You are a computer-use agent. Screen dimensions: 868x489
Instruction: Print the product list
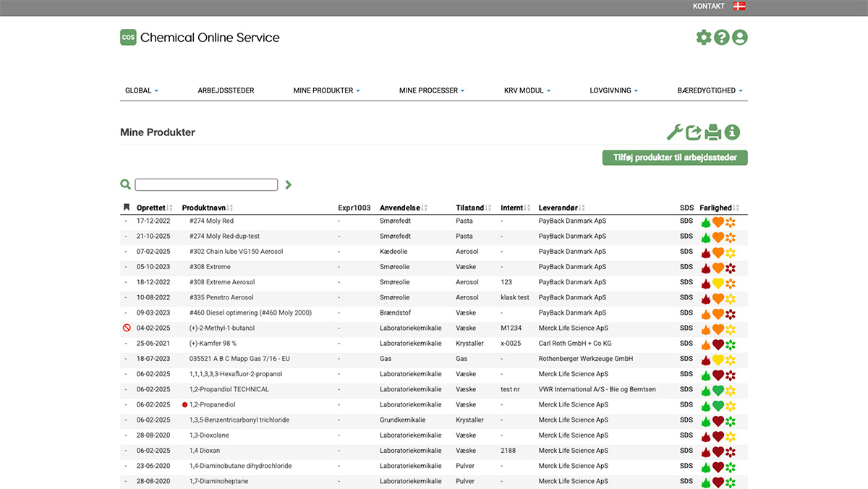713,132
